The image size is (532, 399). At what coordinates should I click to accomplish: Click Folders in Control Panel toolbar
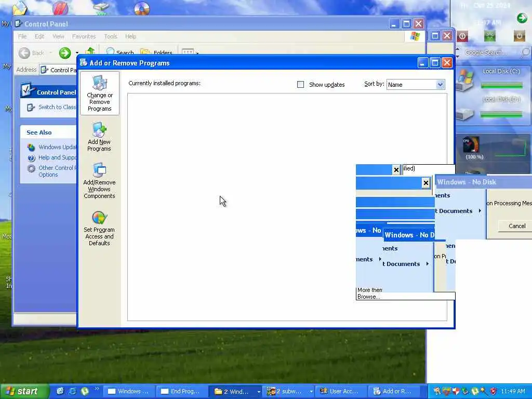click(x=156, y=52)
